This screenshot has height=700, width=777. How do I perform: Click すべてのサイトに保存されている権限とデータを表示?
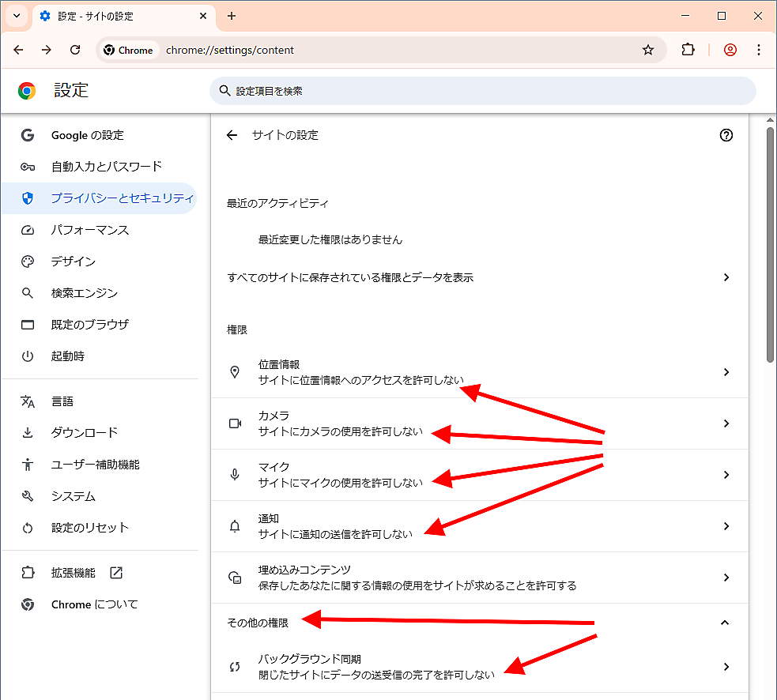[479, 277]
